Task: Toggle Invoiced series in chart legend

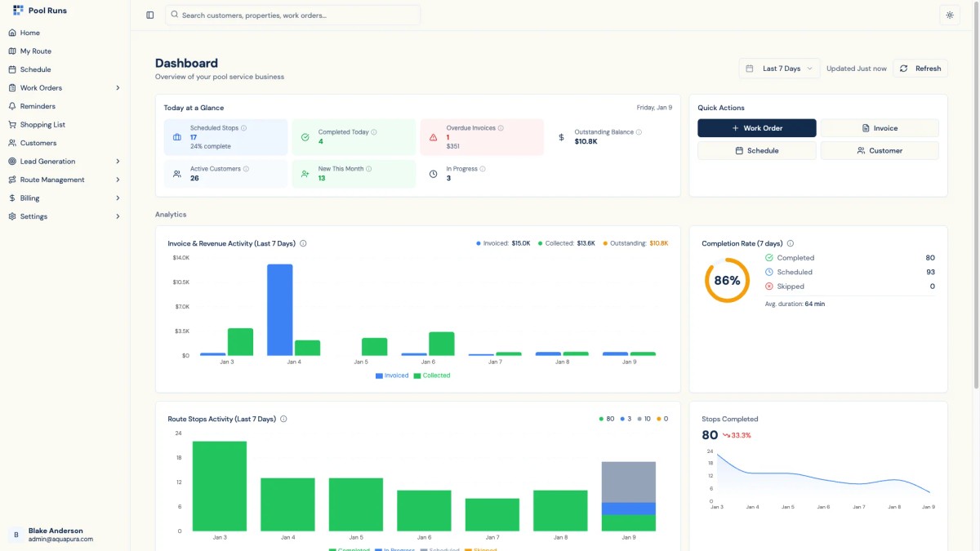Action: [x=392, y=375]
